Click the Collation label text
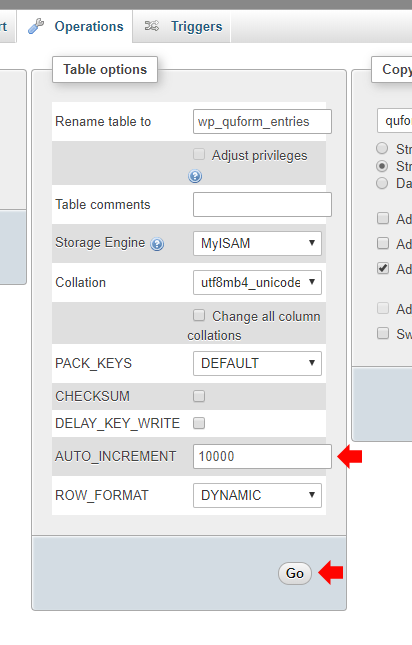This screenshot has width=412, height=645. 81,283
